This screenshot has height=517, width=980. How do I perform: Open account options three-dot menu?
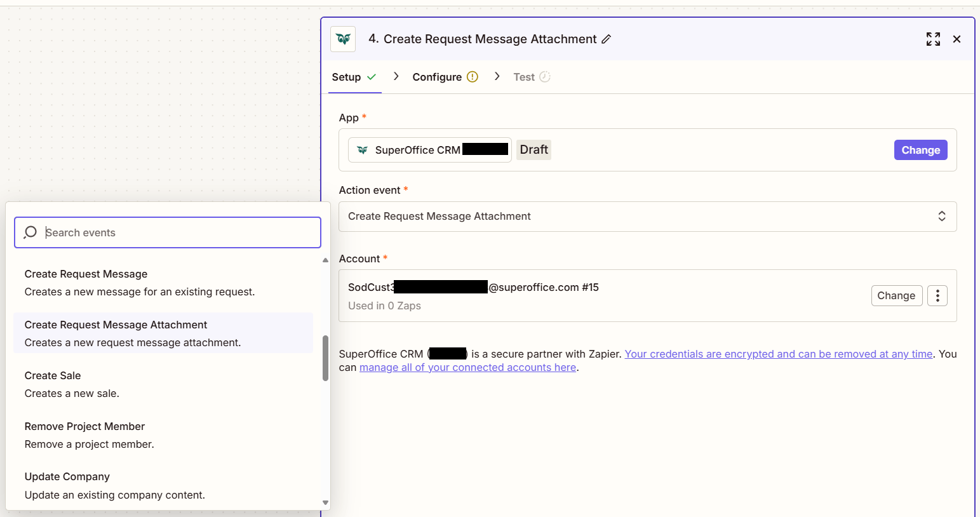pos(937,295)
